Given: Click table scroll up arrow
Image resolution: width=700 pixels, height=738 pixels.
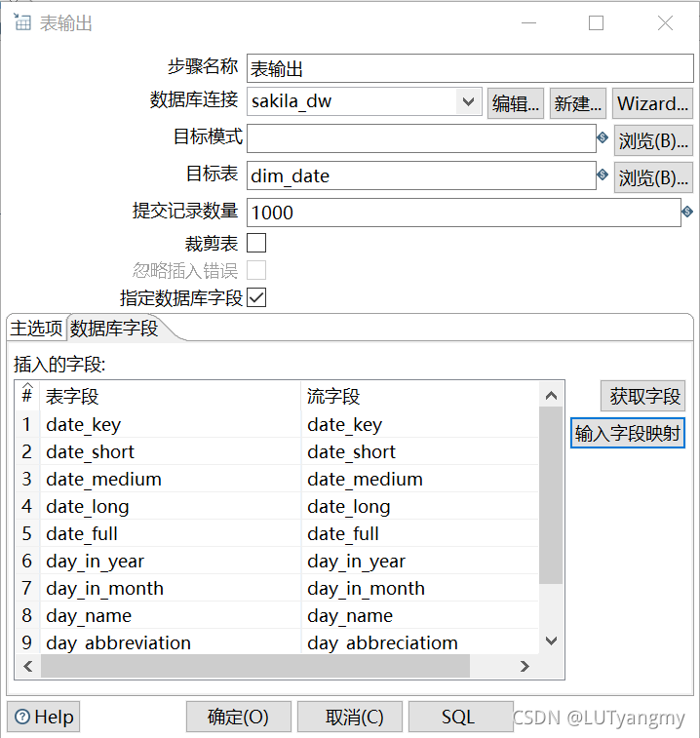Looking at the screenshot, I should coord(551,396).
